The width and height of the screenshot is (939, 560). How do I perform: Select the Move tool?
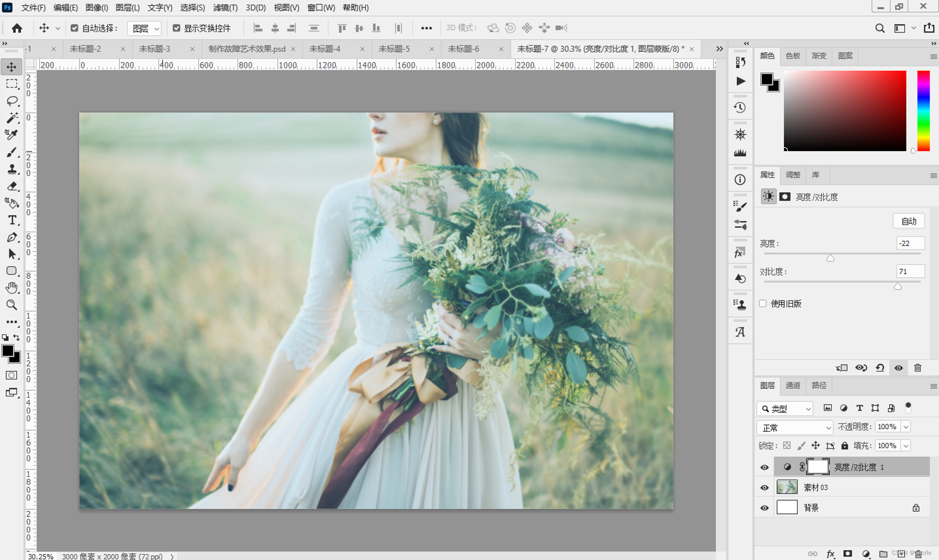(x=12, y=67)
